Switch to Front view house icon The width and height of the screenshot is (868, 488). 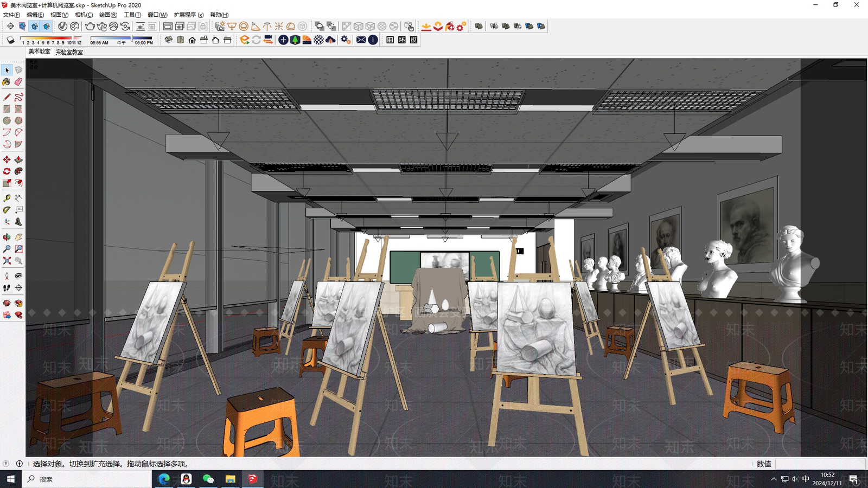click(x=192, y=40)
